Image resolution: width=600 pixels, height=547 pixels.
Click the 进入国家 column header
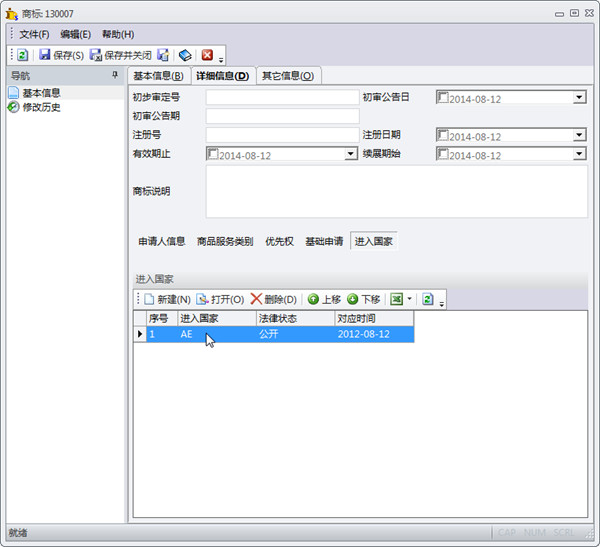[x=217, y=318]
